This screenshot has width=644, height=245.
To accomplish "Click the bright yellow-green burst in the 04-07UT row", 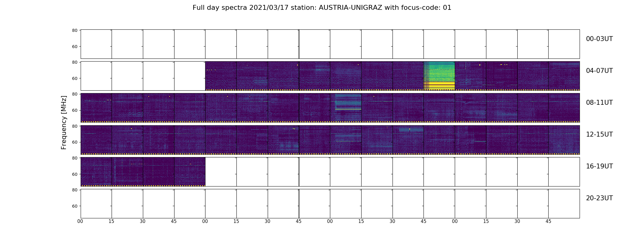I will point(439,75).
